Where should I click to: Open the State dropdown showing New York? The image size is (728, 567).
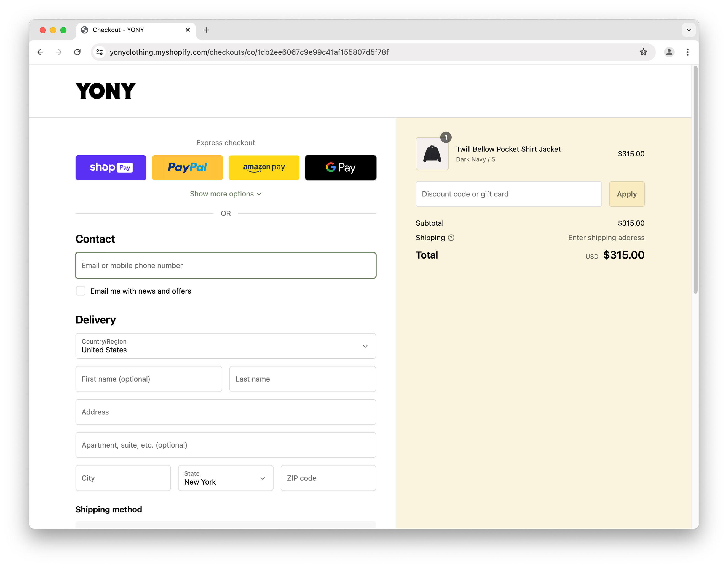pos(226,478)
